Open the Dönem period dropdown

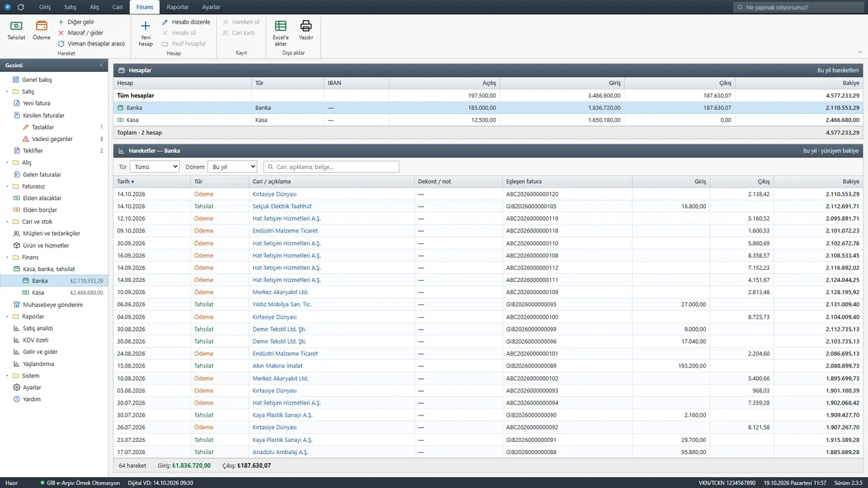[x=233, y=167]
